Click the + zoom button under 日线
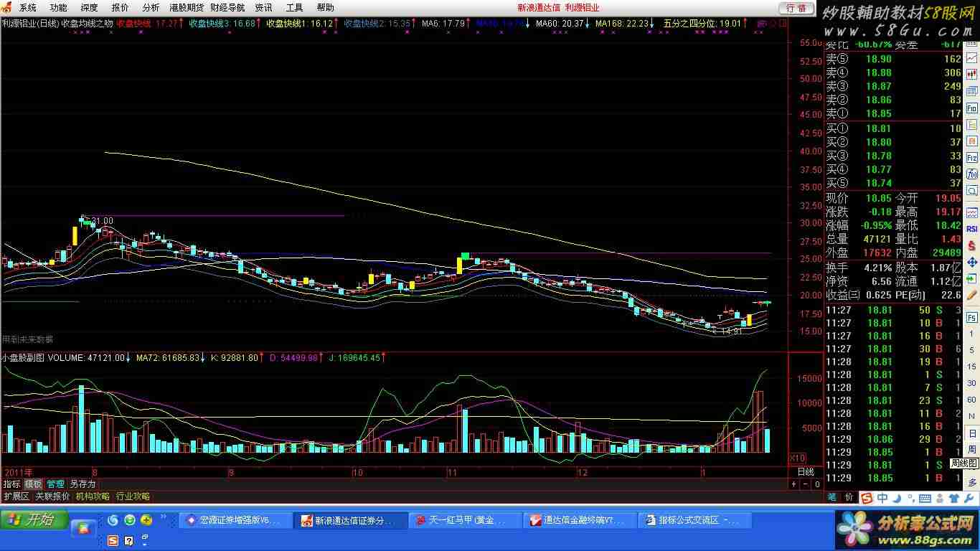 793,484
